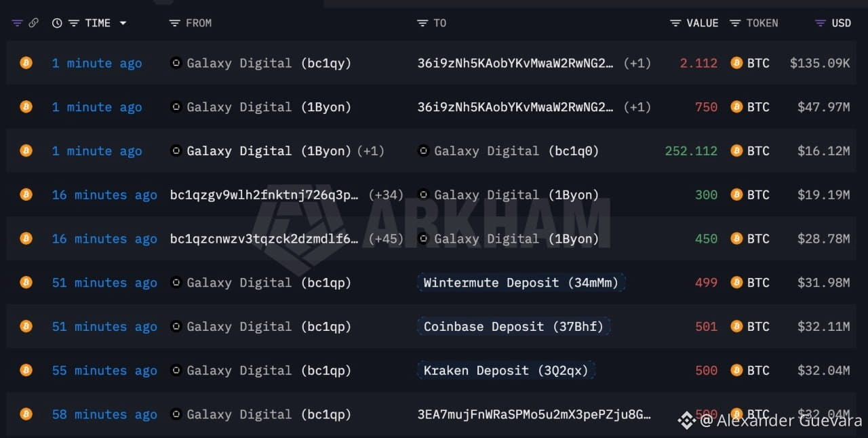Open recipient 36i9zNh5 in 750 BTC row
The image size is (868, 438).
click(x=515, y=107)
